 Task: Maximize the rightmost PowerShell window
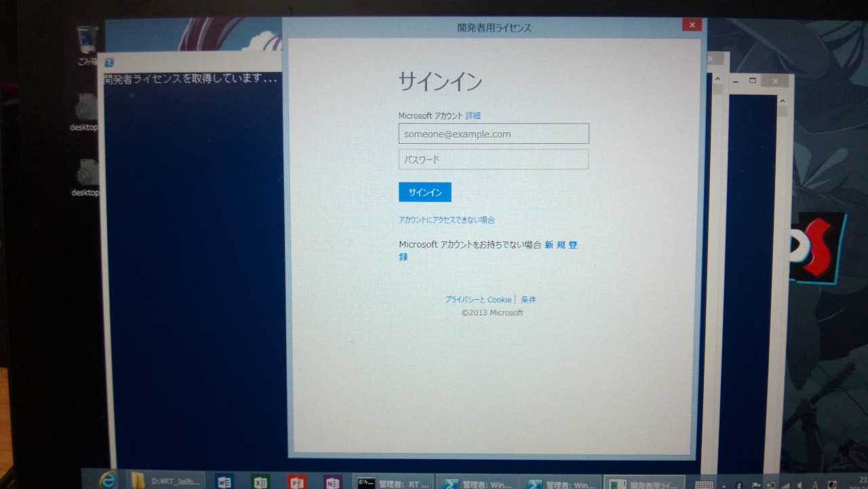coord(753,81)
